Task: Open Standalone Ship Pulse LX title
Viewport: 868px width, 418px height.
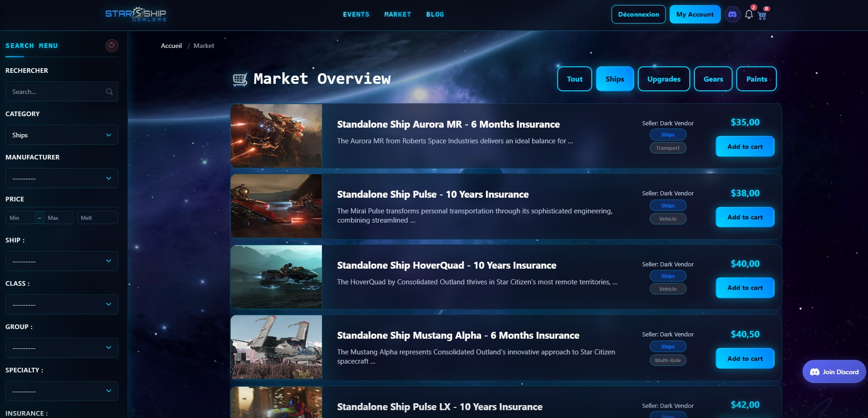Action: 439,407
